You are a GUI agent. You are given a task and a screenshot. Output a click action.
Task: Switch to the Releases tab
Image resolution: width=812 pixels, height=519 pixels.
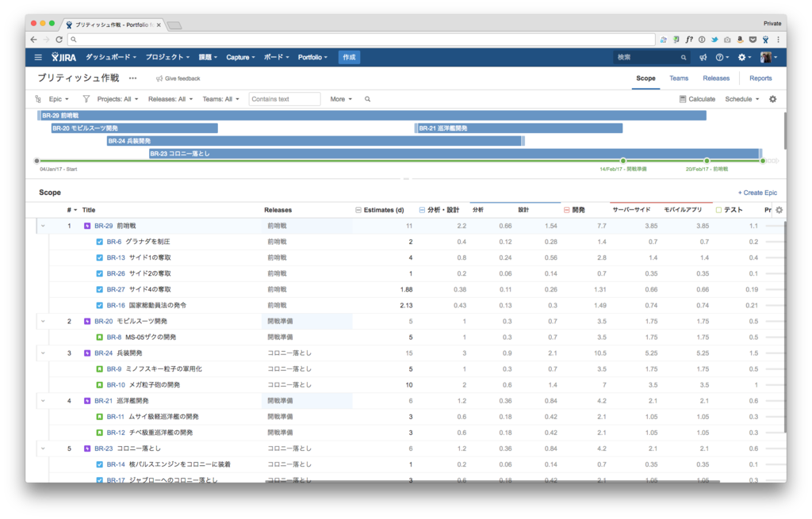pyautogui.click(x=716, y=78)
